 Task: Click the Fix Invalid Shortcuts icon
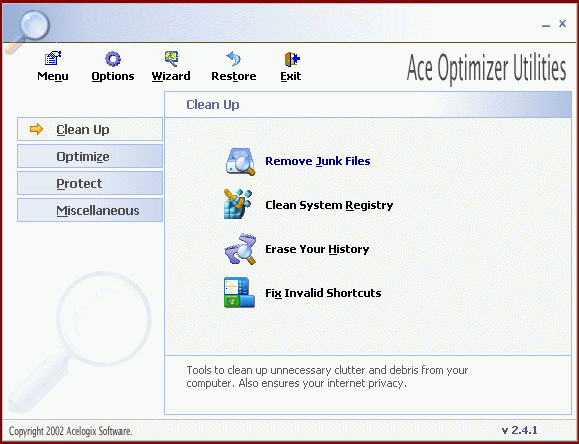click(x=239, y=292)
